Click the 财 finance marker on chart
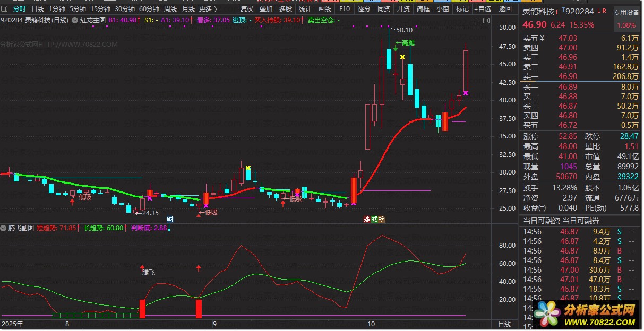Screen dimensions: 644x331 pos(170,219)
